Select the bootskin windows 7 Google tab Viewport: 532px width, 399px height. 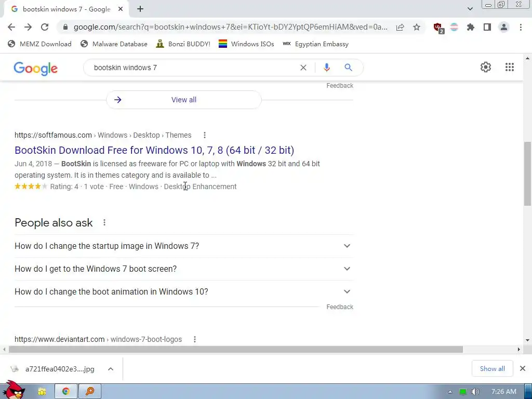point(66,9)
